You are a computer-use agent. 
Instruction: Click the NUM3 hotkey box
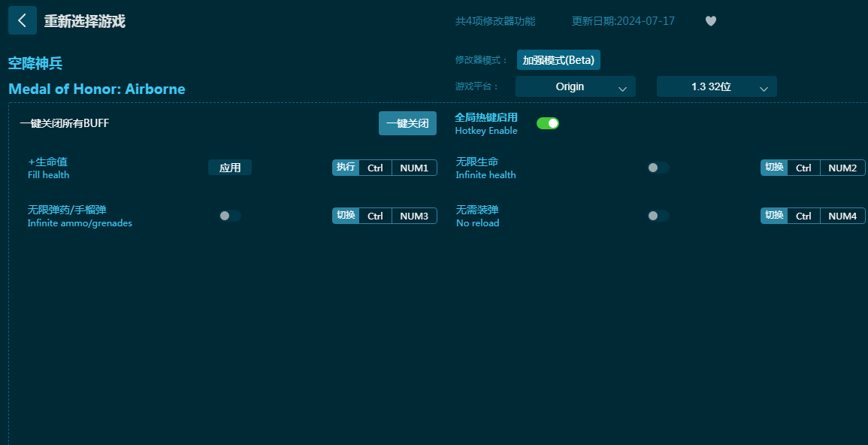(x=414, y=216)
